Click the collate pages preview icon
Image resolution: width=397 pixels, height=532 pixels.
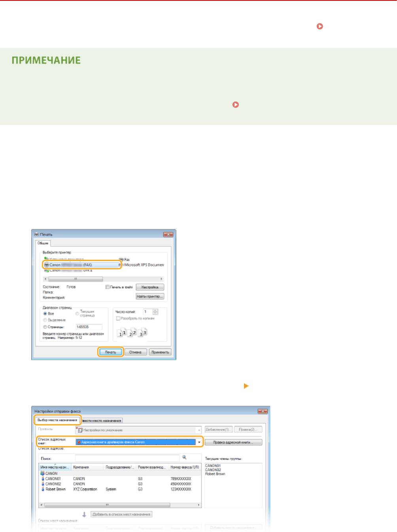[x=132, y=333]
